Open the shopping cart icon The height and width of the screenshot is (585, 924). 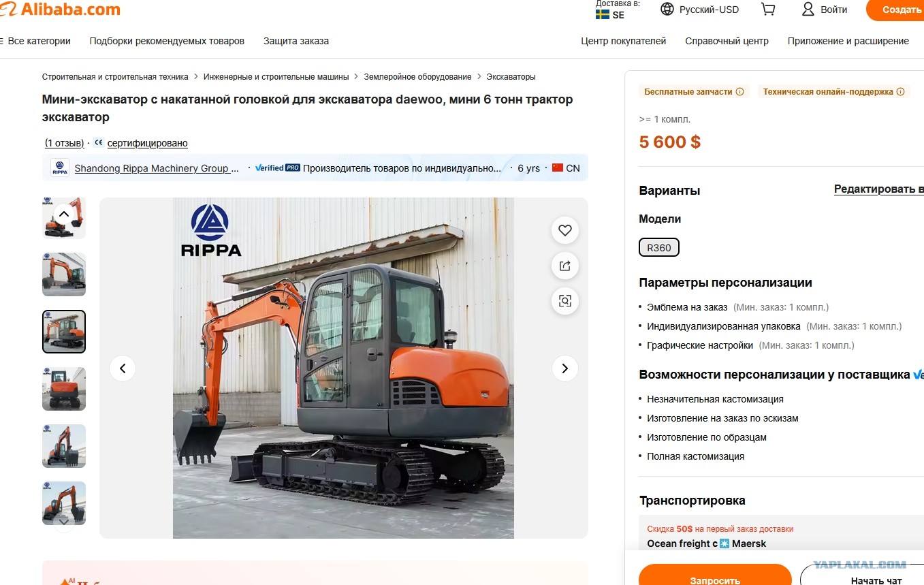click(x=768, y=10)
